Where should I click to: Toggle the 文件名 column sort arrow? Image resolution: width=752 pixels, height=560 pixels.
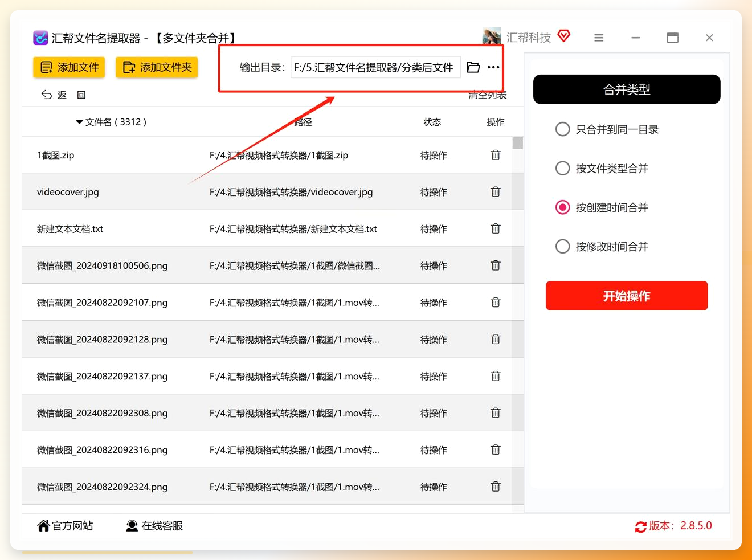79,122
